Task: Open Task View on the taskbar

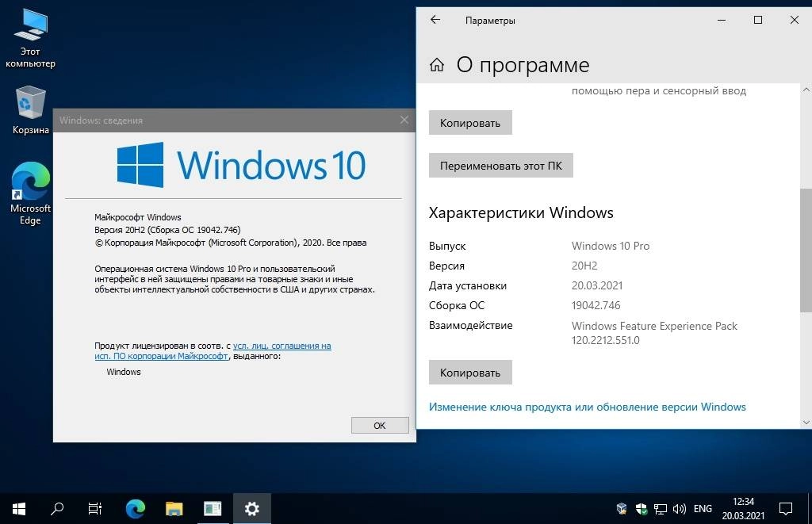Action: [95, 509]
